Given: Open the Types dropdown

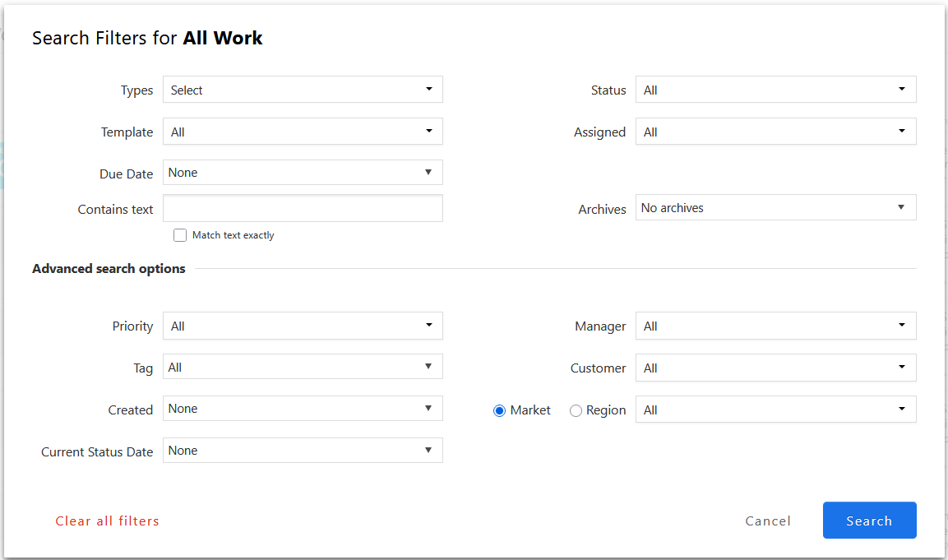Looking at the screenshot, I should click(303, 90).
